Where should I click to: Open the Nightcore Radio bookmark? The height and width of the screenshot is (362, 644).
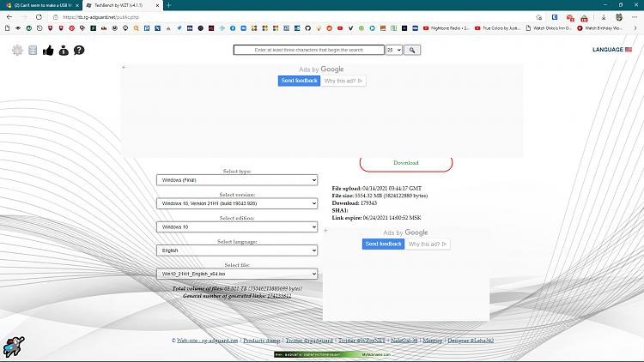[447, 28]
